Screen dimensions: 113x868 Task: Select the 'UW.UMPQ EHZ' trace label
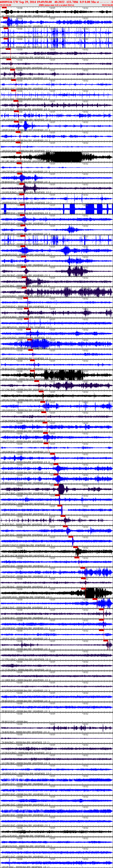tap(9, 327)
